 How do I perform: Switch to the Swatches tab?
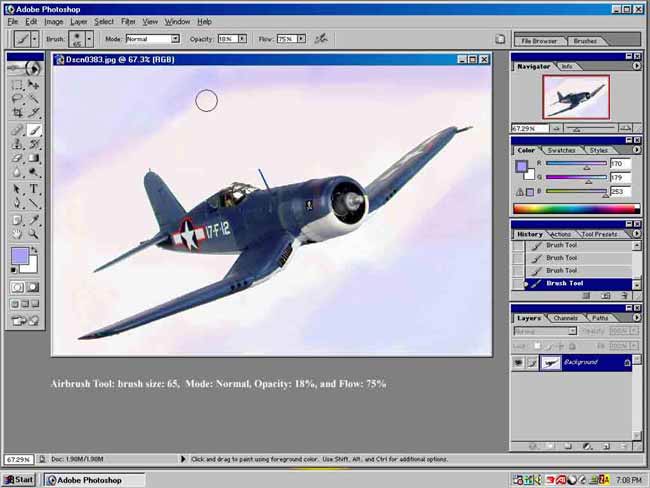[561, 150]
